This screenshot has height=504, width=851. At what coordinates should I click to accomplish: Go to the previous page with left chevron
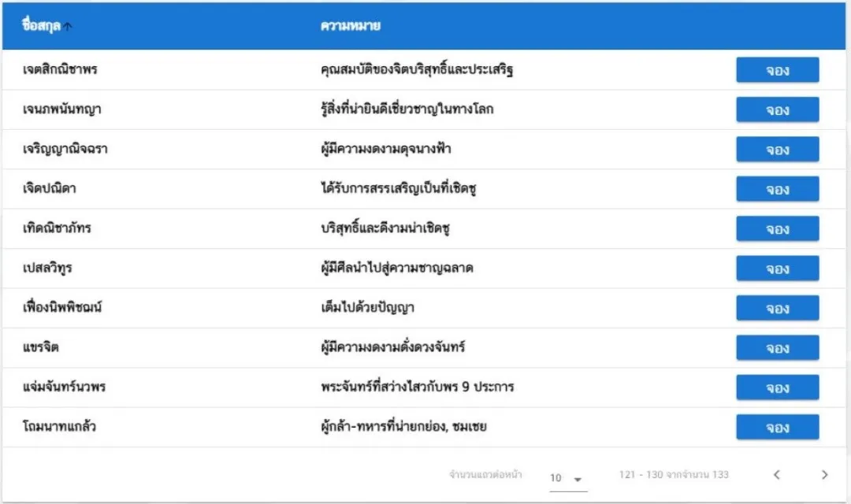[x=777, y=475]
